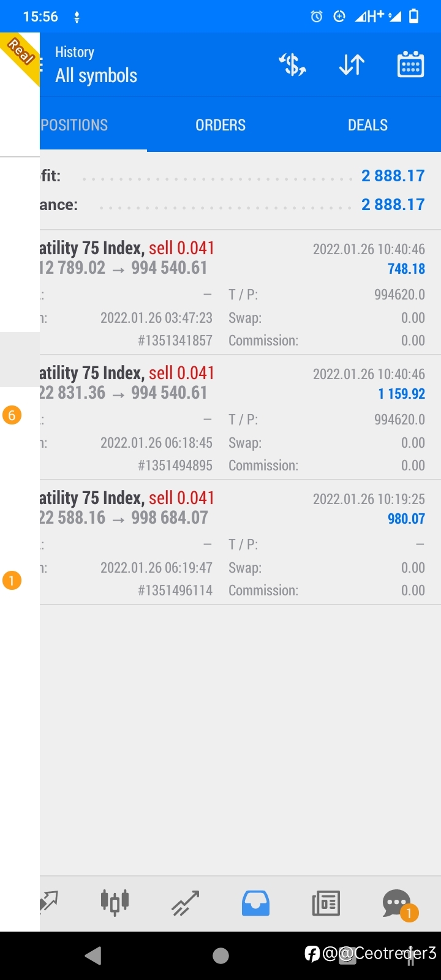Select the History inbox tray icon
This screenshot has width=441, height=980.
click(x=255, y=903)
